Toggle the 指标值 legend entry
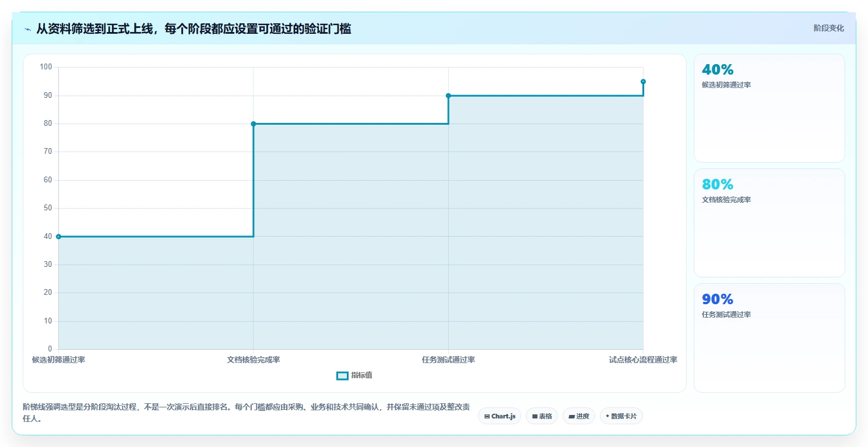Viewport: 868px width, 447px height. [x=354, y=375]
